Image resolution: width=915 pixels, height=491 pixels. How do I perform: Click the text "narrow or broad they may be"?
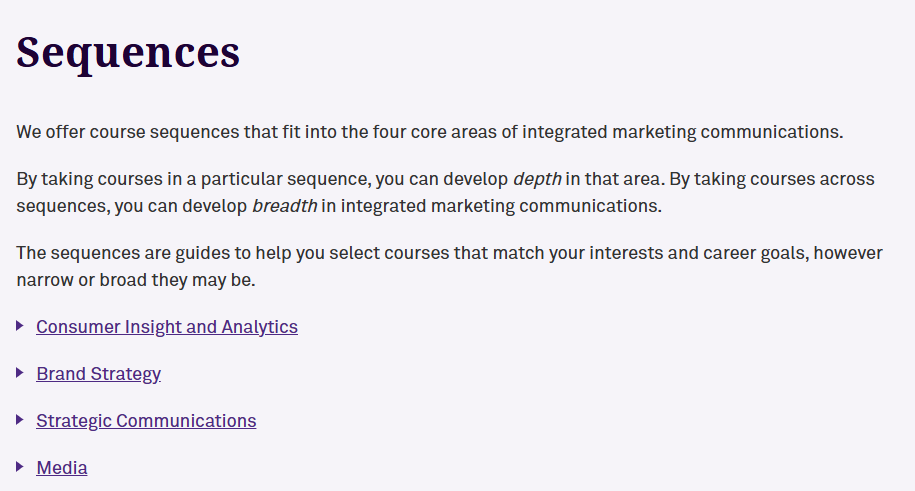tap(136, 280)
